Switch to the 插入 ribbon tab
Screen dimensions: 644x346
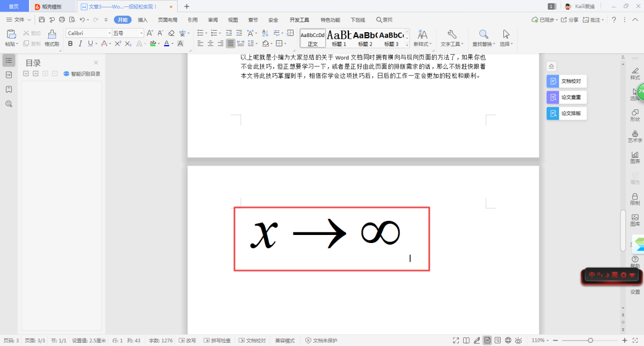(143, 20)
